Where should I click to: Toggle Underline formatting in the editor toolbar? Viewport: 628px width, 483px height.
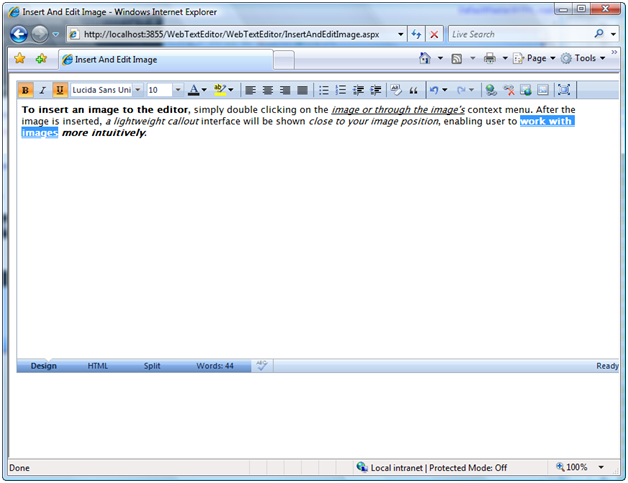[59, 90]
